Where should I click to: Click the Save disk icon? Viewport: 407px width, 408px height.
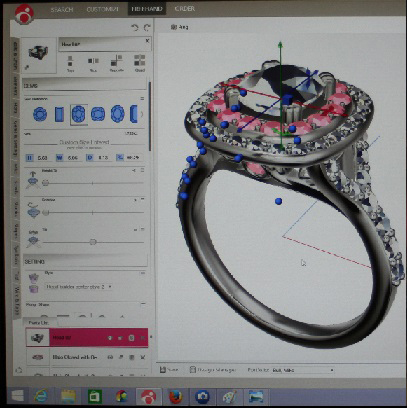[x=163, y=370]
